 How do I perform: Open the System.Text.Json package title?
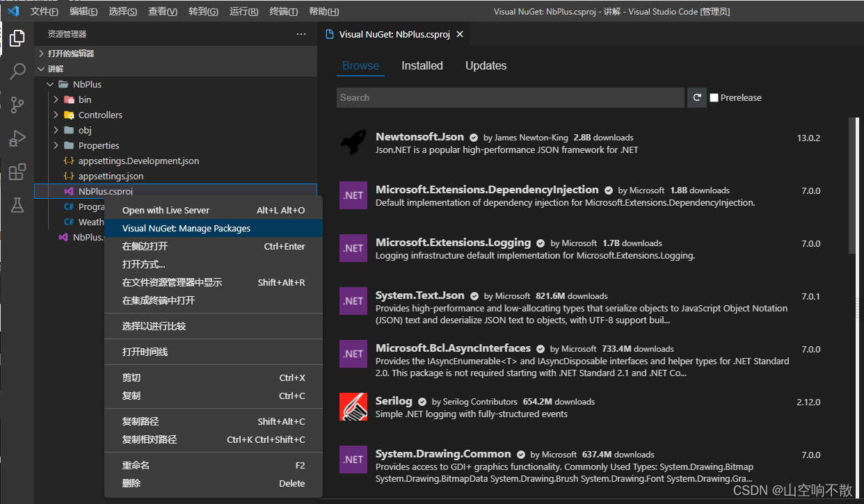[x=419, y=295]
